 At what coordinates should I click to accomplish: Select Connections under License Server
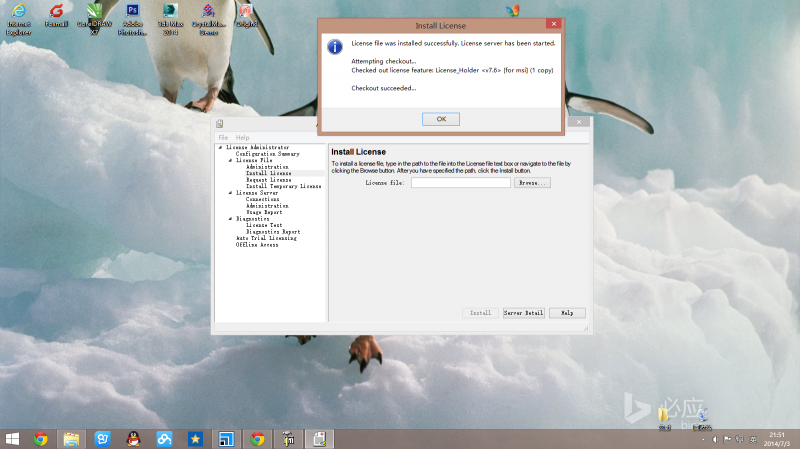point(262,199)
